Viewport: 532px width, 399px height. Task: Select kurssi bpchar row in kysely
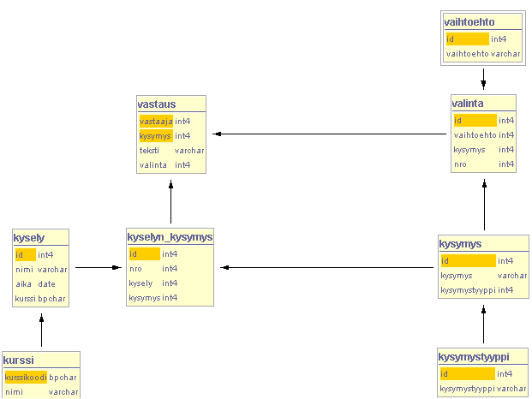pyautogui.click(x=40, y=299)
